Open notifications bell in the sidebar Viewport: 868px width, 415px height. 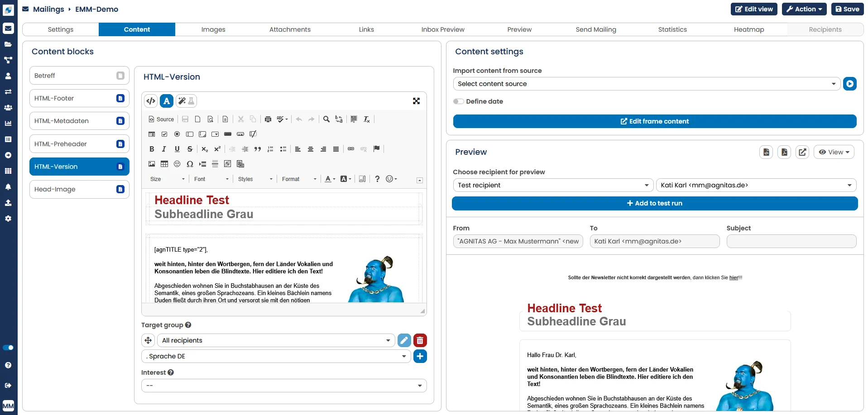click(x=8, y=187)
